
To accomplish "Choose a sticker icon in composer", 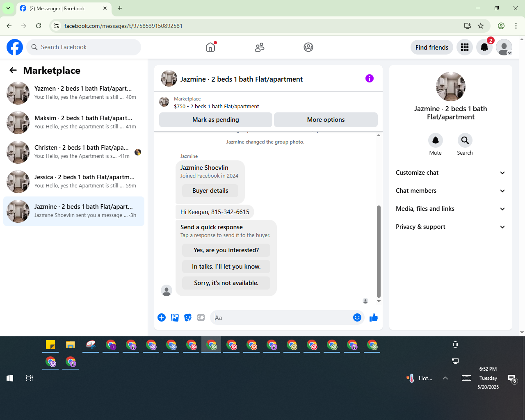I will pyautogui.click(x=188, y=317).
